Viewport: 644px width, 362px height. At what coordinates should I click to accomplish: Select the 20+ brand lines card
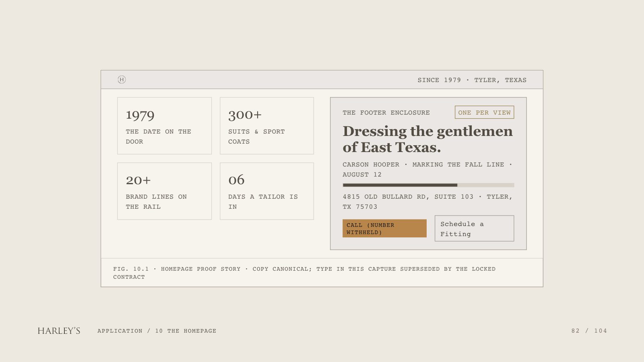pos(164,191)
